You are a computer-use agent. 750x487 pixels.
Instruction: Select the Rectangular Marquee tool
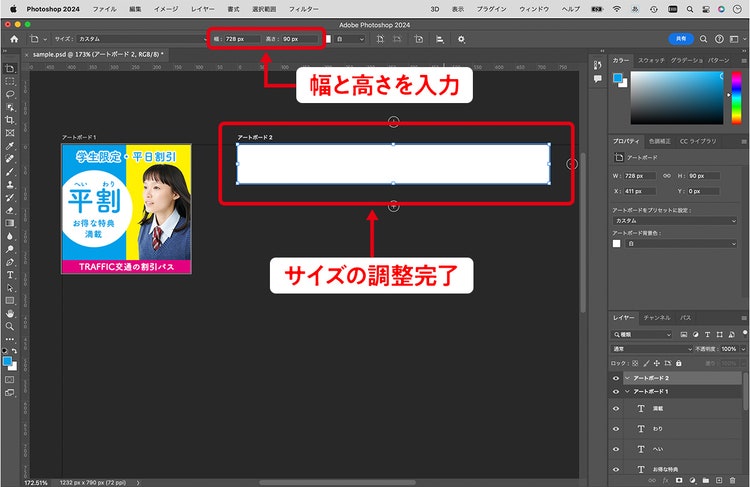coord(10,82)
